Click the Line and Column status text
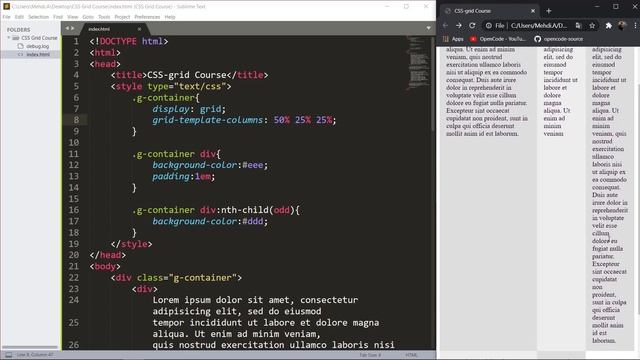 tap(35, 355)
